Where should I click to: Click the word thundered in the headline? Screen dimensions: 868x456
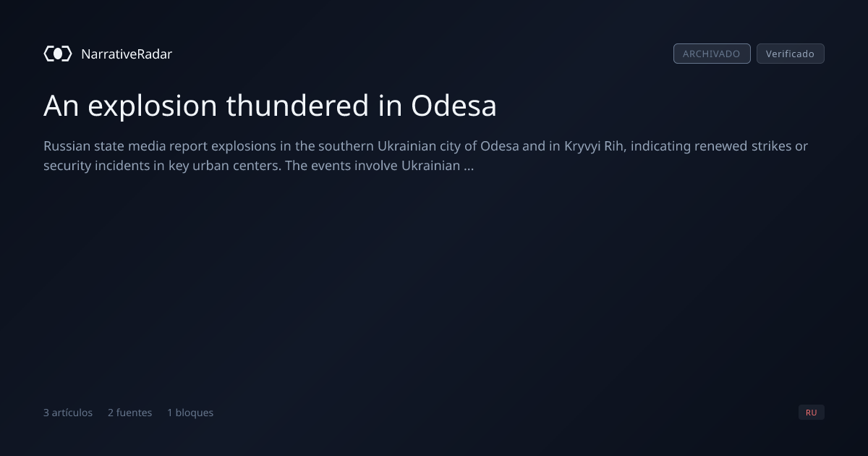coord(297,106)
